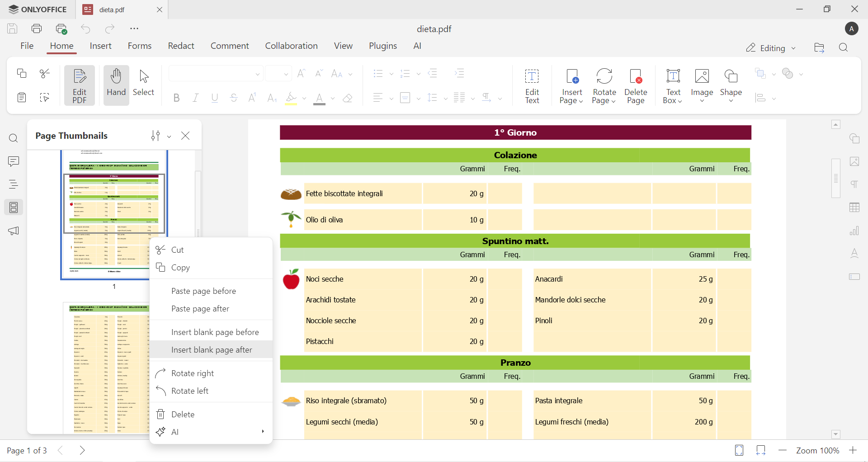This screenshot has width=868, height=462.
Task: Click Delete in the context menu
Action: coord(183,415)
